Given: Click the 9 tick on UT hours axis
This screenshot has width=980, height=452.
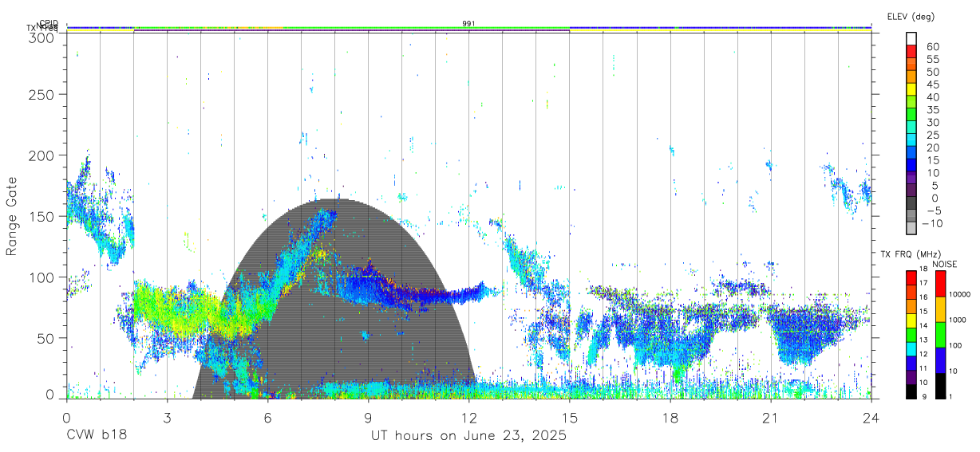Looking at the screenshot, I should (368, 418).
